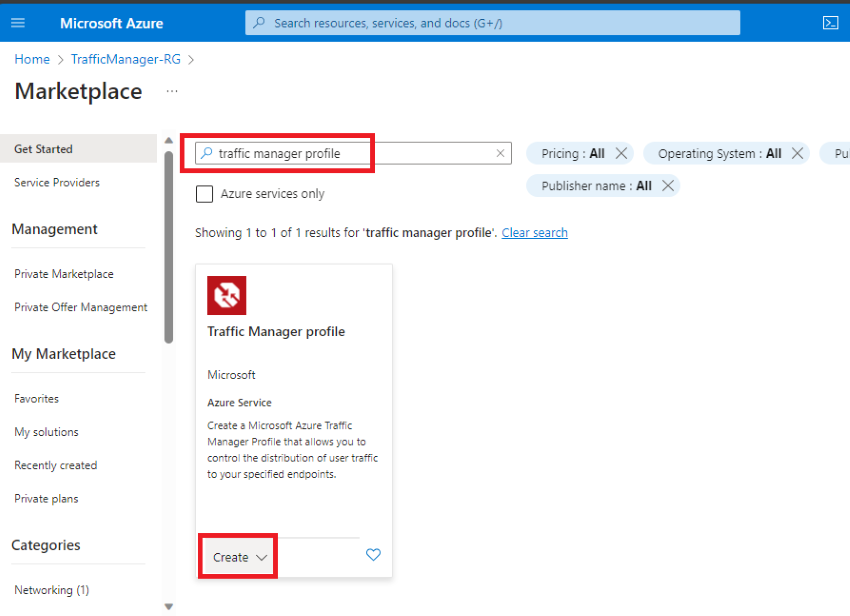Open the Operating System : All filter
Image resolution: width=850 pixels, height=616 pixels.
tap(719, 153)
